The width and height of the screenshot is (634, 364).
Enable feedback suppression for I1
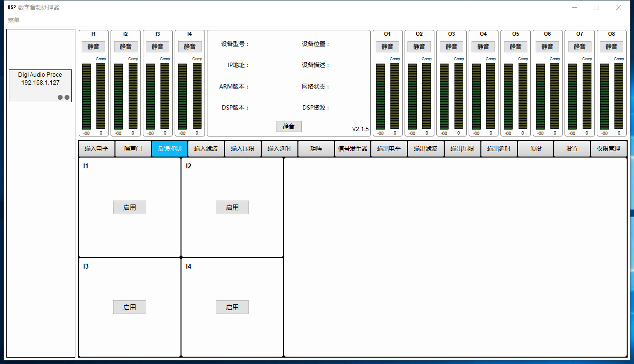pos(130,207)
